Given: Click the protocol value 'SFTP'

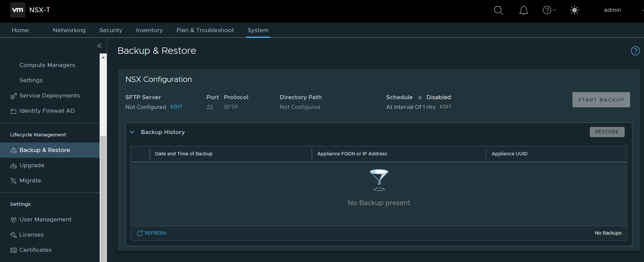Looking at the screenshot, I should pos(231,107).
